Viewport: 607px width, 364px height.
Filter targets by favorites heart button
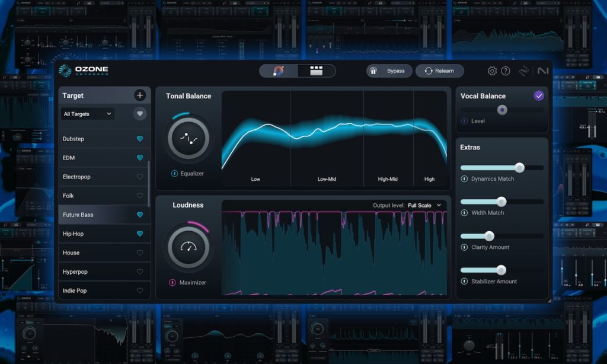click(x=140, y=114)
